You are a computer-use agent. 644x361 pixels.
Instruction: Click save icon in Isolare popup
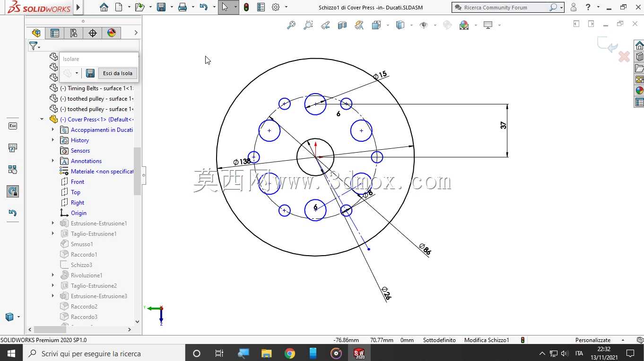click(x=90, y=73)
